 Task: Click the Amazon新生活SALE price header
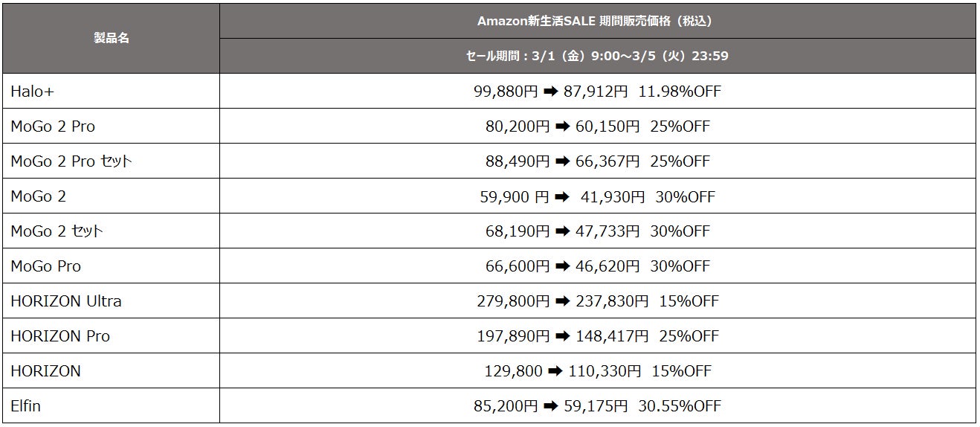tap(597, 21)
